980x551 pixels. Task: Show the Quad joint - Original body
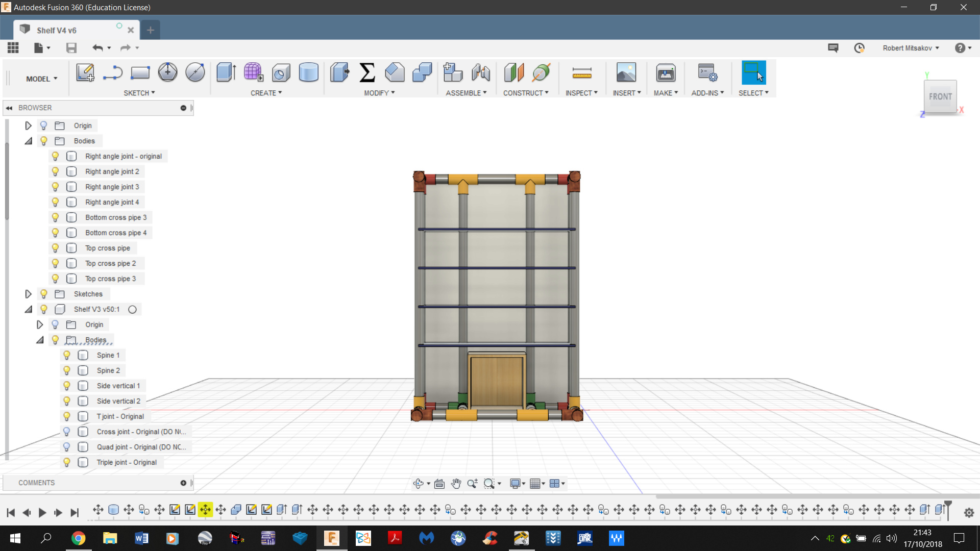pos(67,447)
